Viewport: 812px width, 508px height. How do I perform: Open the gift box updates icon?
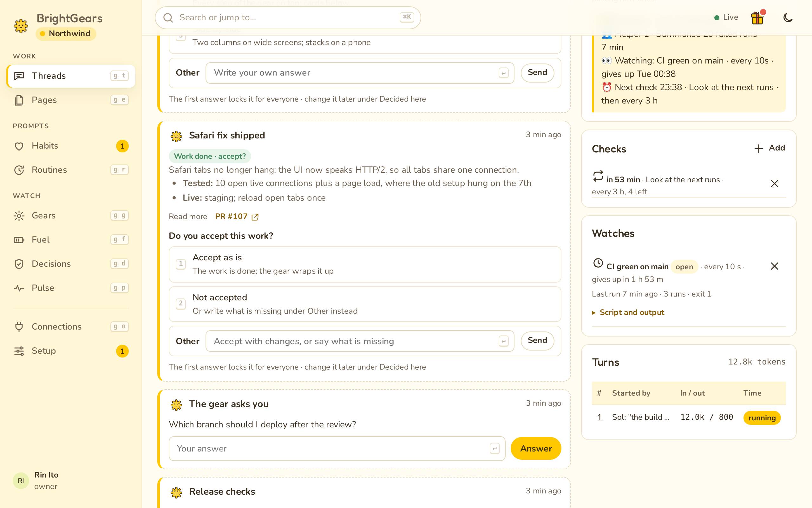click(x=757, y=17)
